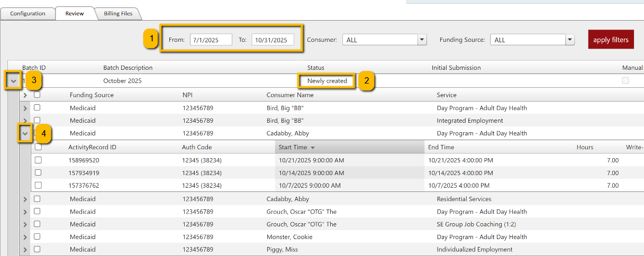Open the Funding Source dropdown
Image resolution: width=644 pixels, height=256 pixels.
click(x=569, y=40)
